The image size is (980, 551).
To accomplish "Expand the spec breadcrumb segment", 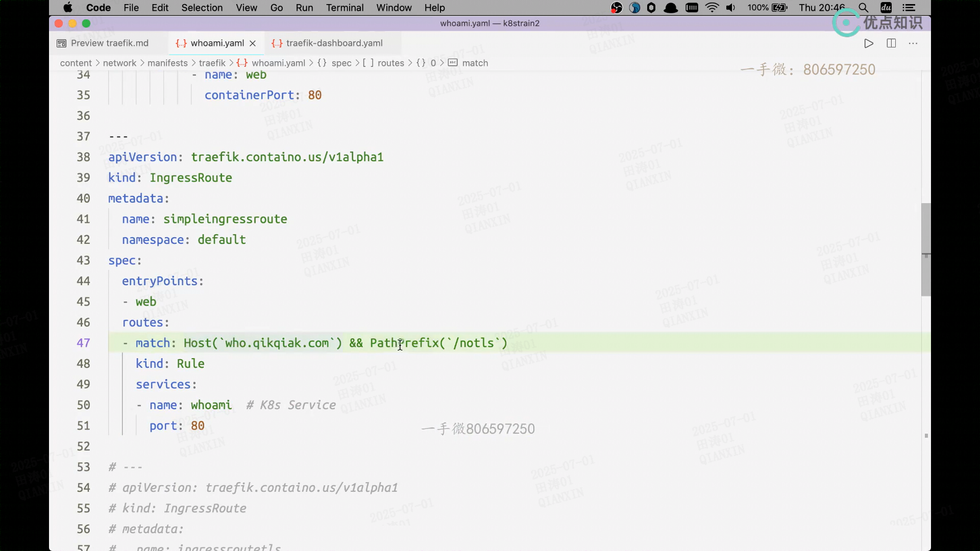I will (341, 63).
